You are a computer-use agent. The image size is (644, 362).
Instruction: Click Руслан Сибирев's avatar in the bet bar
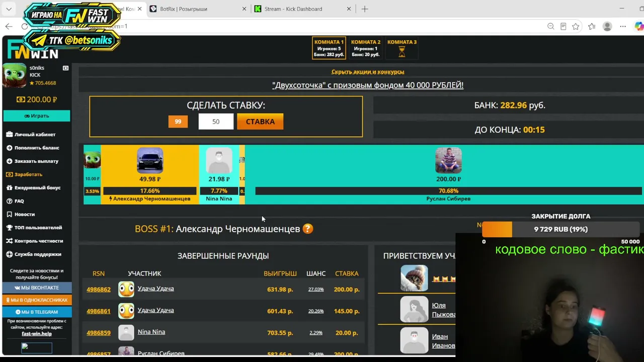[448, 160]
